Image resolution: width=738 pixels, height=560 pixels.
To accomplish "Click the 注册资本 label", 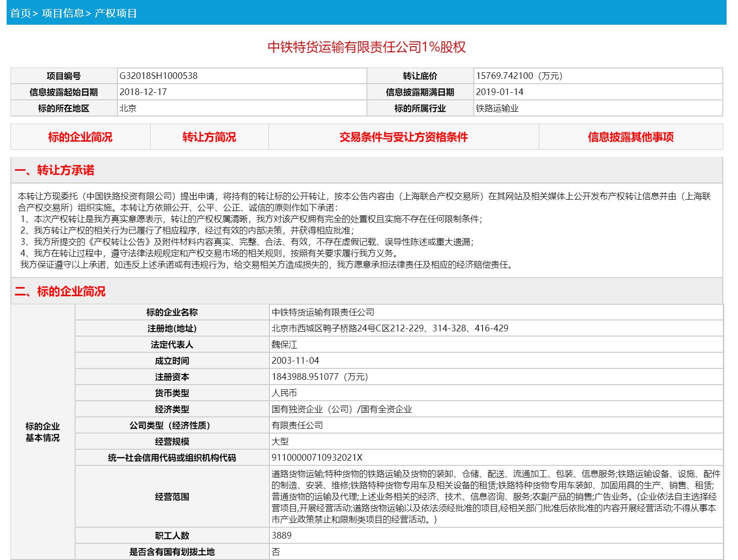I will pyautogui.click(x=172, y=377).
